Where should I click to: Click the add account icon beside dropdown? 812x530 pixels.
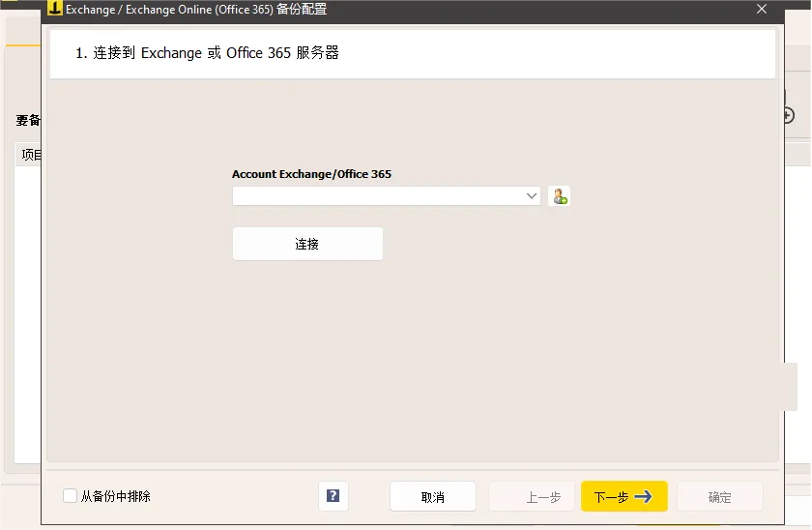pyautogui.click(x=560, y=196)
